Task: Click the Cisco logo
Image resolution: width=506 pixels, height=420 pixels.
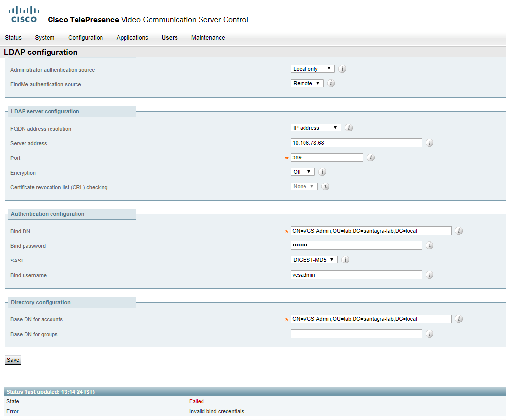Action: (24, 15)
